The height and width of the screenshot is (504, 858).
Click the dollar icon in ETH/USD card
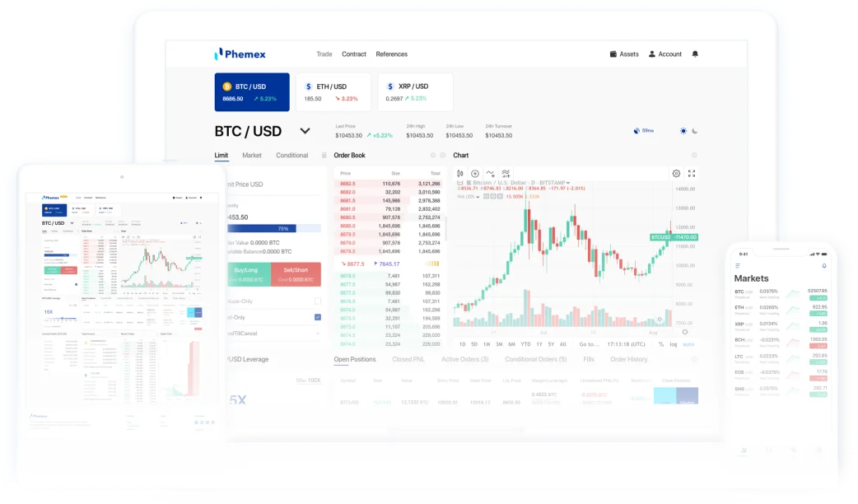308,86
